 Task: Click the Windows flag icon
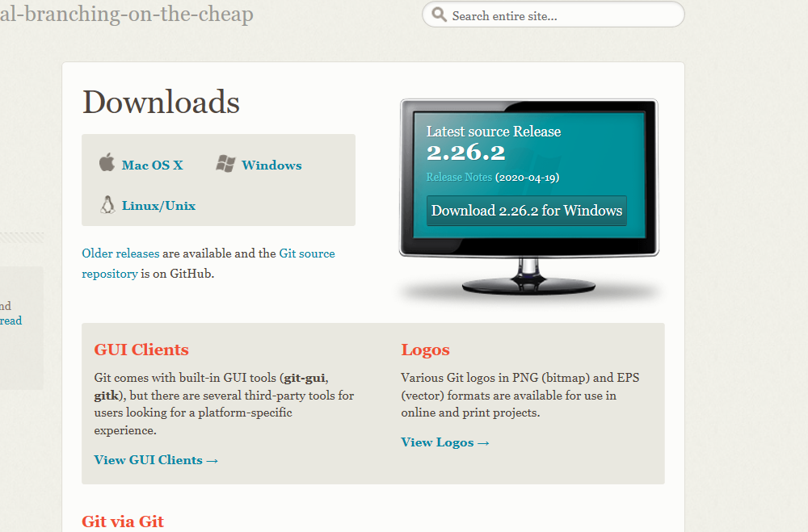[x=225, y=164]
